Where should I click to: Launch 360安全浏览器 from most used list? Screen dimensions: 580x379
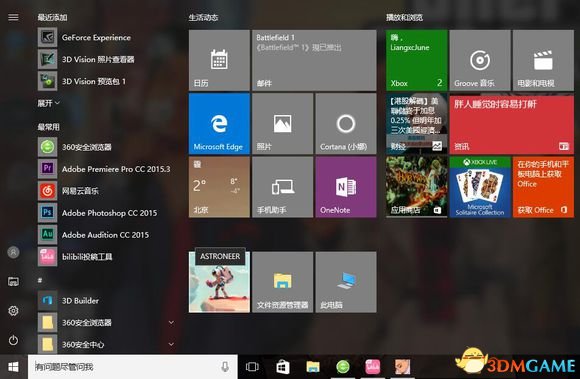click(x=75, y=147)
